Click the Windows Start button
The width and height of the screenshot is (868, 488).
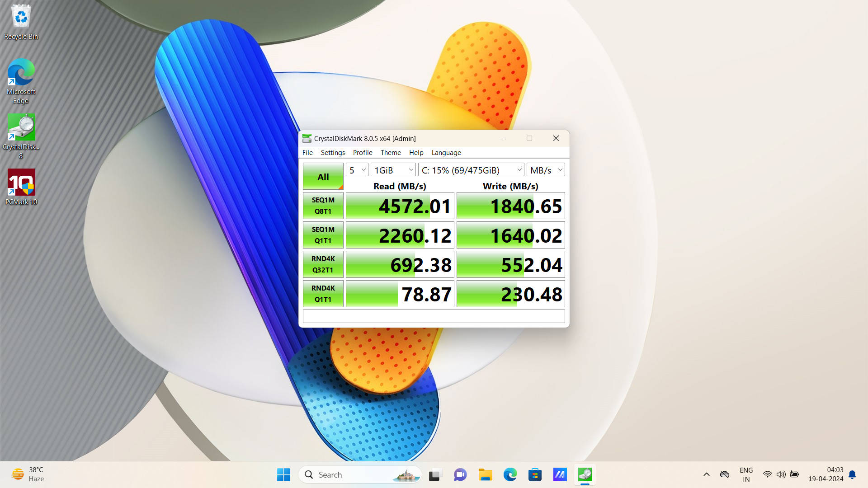tap(283, 475)
